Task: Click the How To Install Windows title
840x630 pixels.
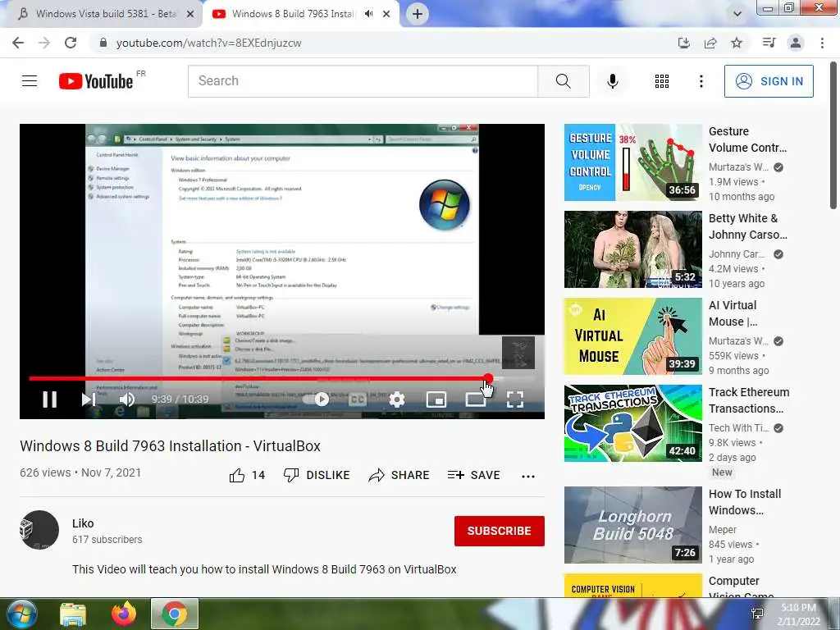Action: (745, 502)
